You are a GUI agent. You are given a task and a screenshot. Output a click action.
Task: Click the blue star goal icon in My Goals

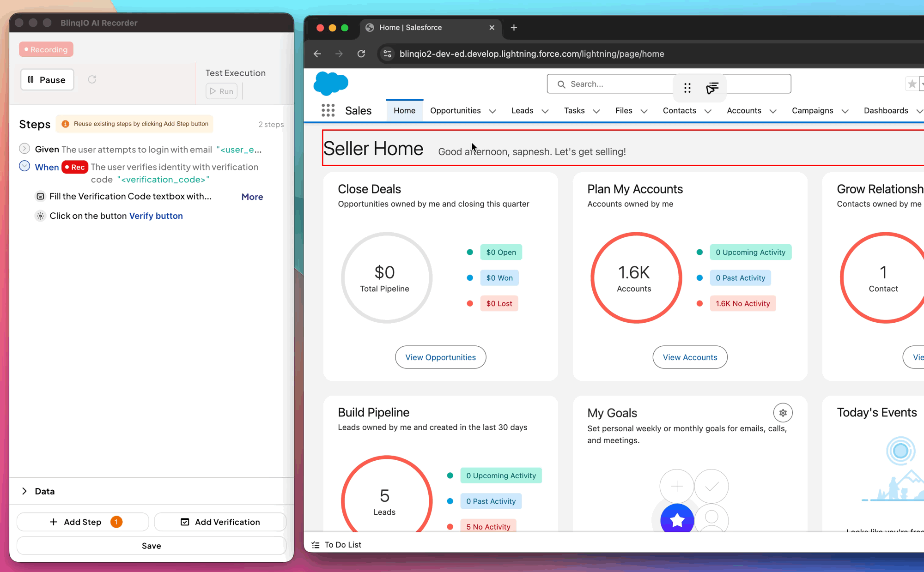point(677,520)
